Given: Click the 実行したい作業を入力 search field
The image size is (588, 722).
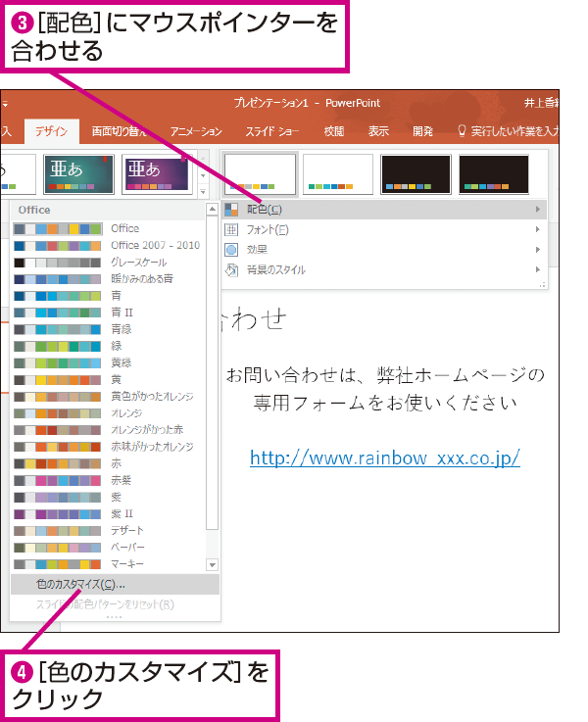Looking at the screenshot, I should 514,131.
